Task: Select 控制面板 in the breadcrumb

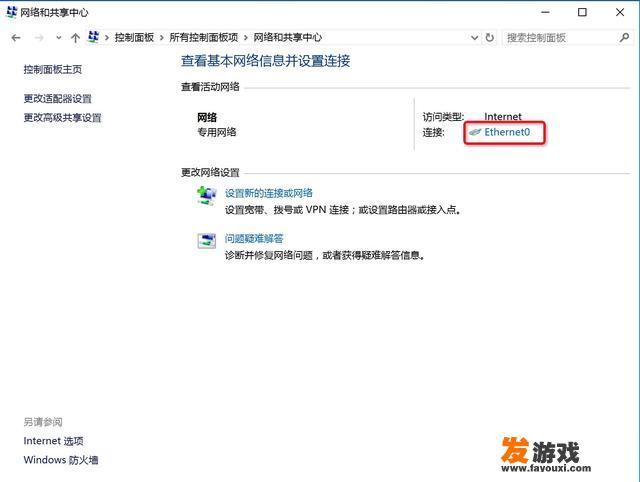Action: 134,38
